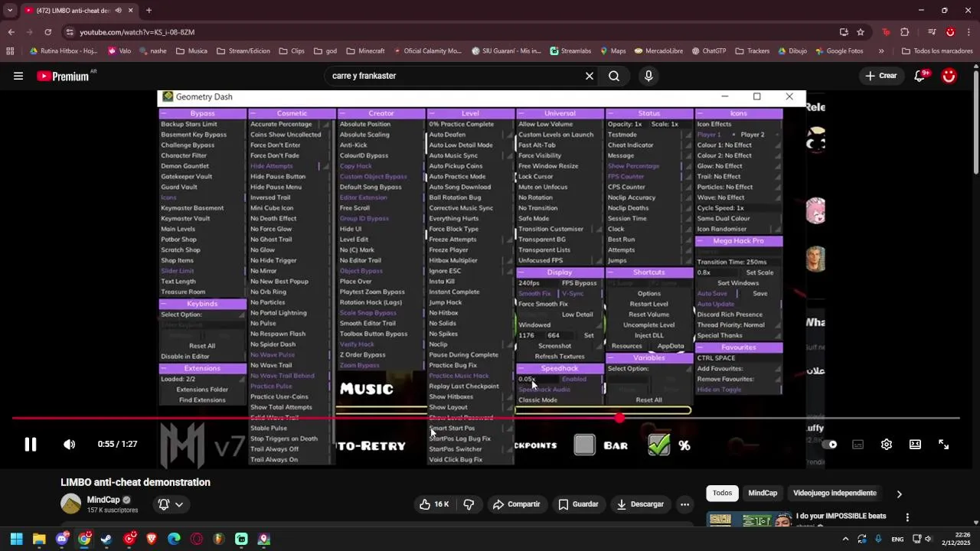Open the Windows Start menu
Screen dimensions: 980x551
tap(16, 540)
